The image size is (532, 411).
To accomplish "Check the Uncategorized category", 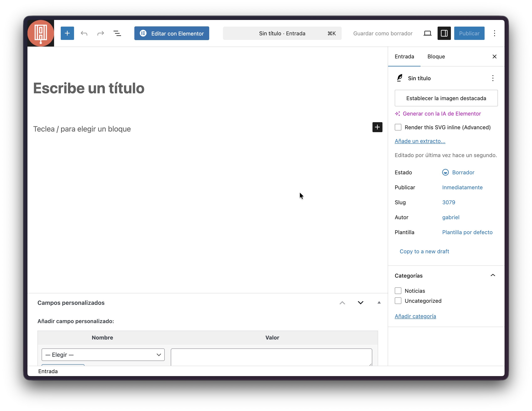I will (398, 301).
